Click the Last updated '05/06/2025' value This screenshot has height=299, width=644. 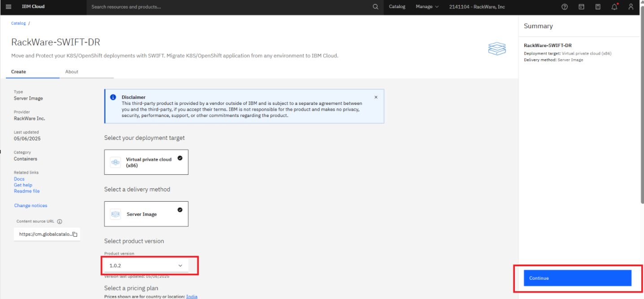[x=27, y=139]
